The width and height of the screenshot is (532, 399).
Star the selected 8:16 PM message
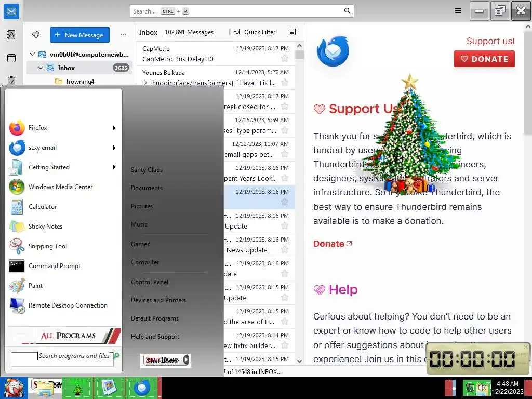(x=285, y=202)
